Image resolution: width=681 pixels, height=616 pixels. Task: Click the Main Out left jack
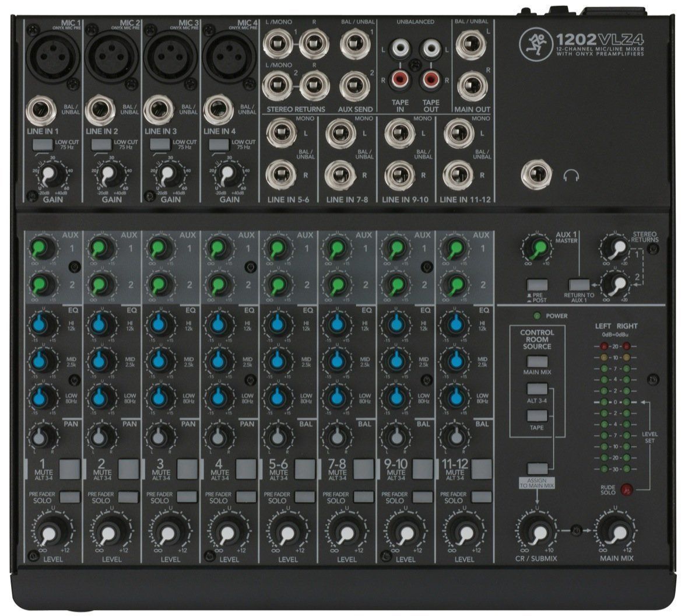(x=471, y=44)
